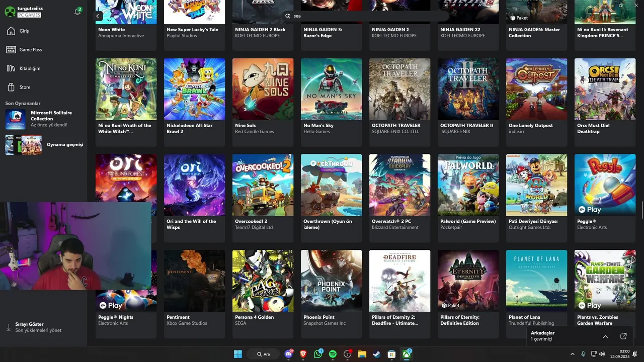Open No Man's Sky cover
This screenshot has height=362, width=644.
click(331, 89)
